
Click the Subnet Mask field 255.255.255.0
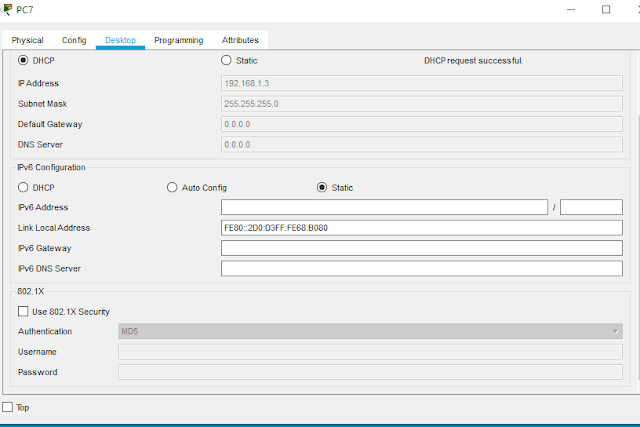tap(422, 104)
